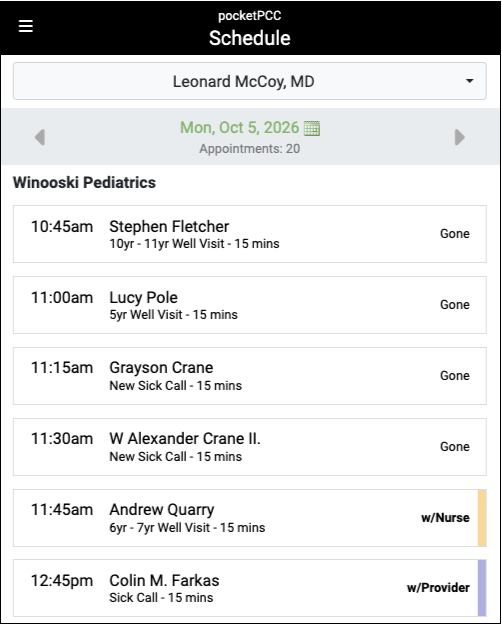Image resolution: width=502 pixels, height=624 pixels.
Task: Click the w/Provider status label
Action: click(438, 588)
